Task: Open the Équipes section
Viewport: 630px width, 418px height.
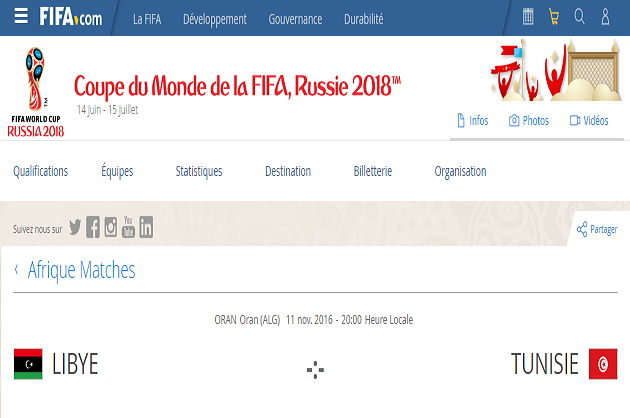Action: 117,172
